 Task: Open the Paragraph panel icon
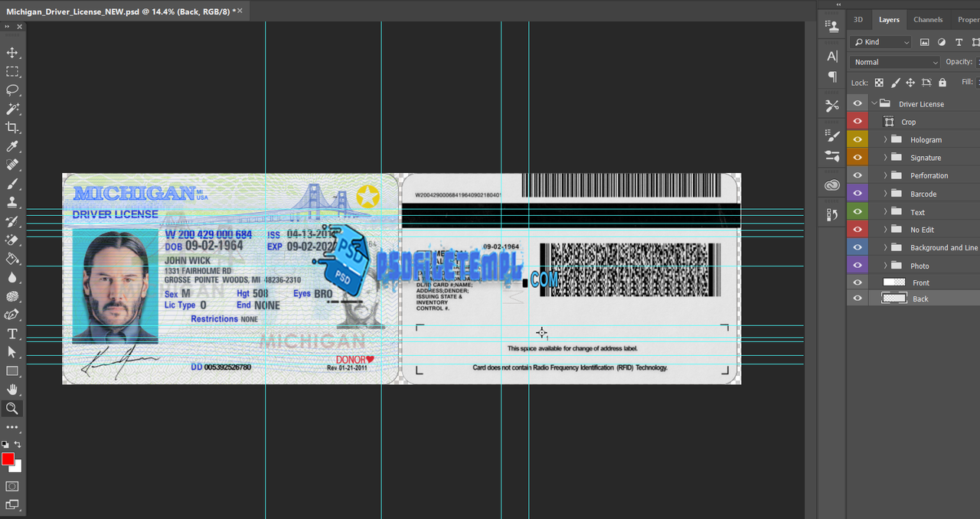tap(832, 77)
